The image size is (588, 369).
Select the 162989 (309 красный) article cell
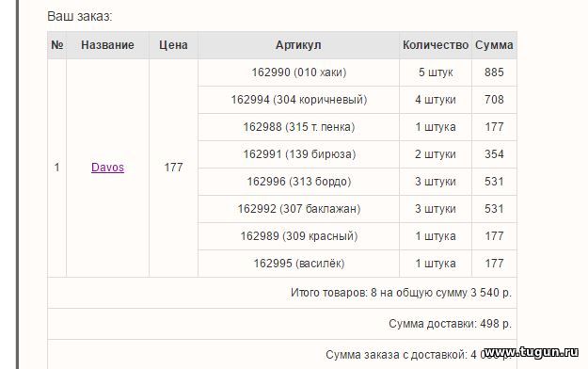tap(298, 236)
